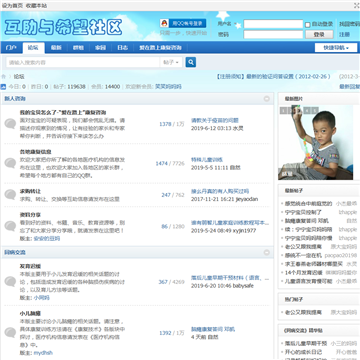Enable the 自动登录 checkbox
This screenshot has width=360, height=360.
[307, 24]
